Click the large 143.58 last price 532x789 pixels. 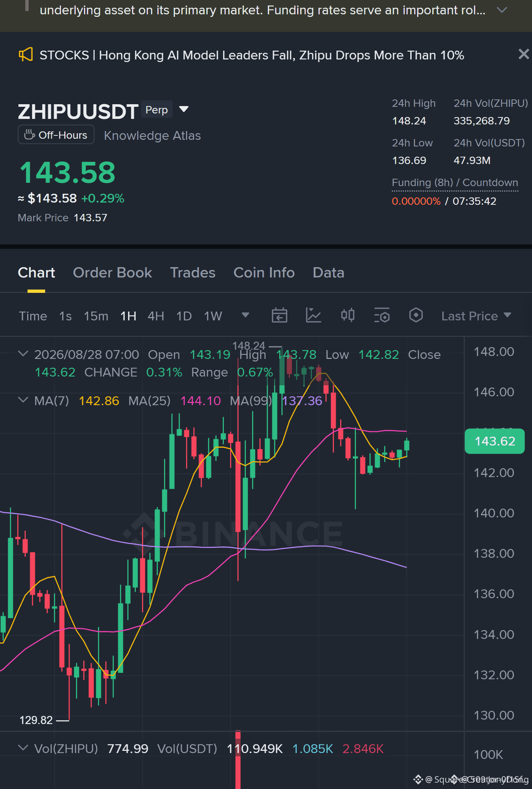tap(68, 172)
